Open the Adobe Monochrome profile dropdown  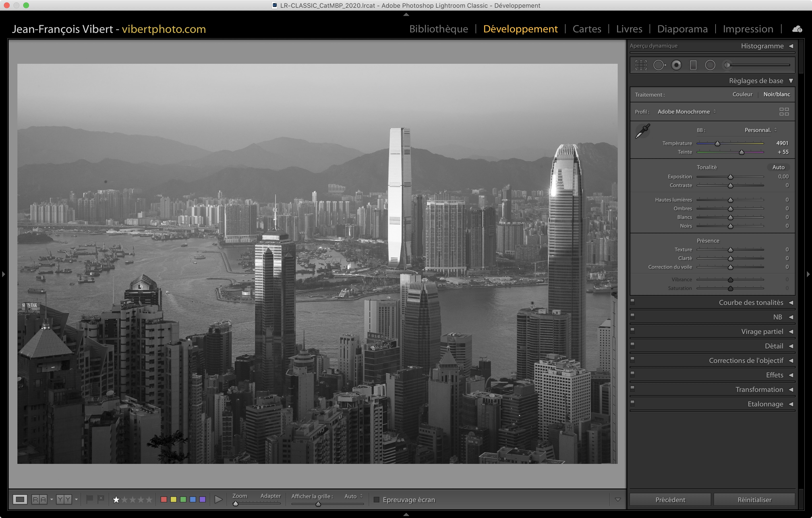pos(687,112)
